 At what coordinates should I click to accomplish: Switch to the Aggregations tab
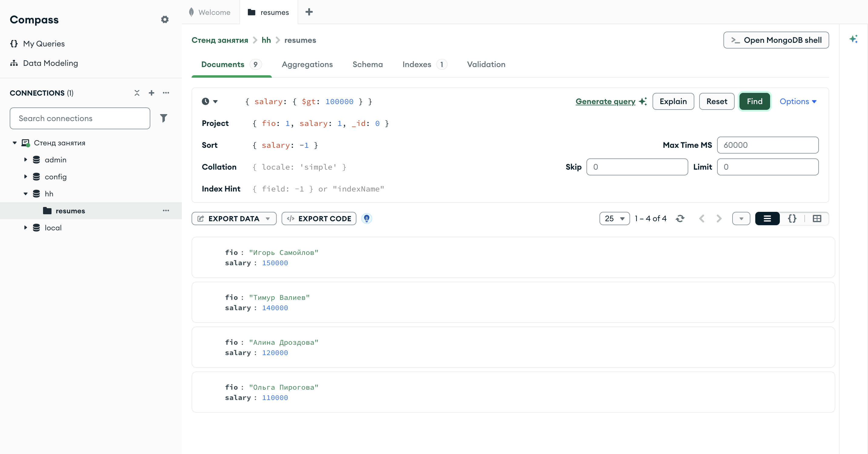click(x=307, y=64)
